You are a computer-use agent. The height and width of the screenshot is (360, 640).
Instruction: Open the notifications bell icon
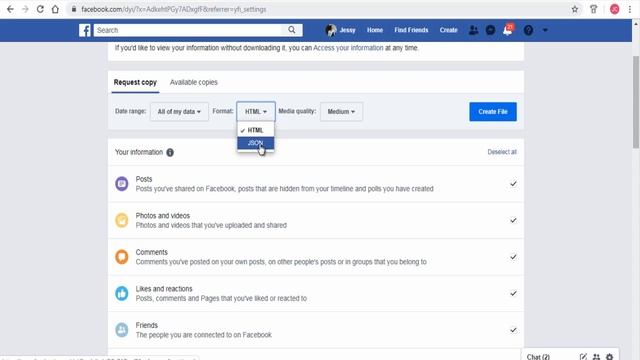click(x=508, y=30)
